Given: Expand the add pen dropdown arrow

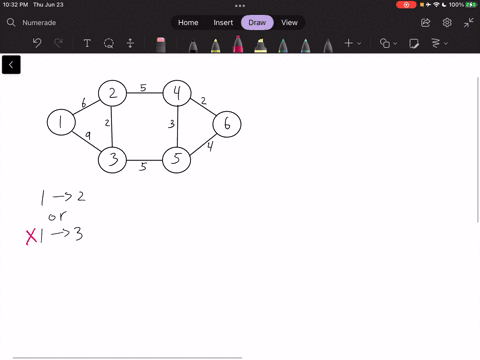Looking at the screenshot, I should (x=359, y=43).
